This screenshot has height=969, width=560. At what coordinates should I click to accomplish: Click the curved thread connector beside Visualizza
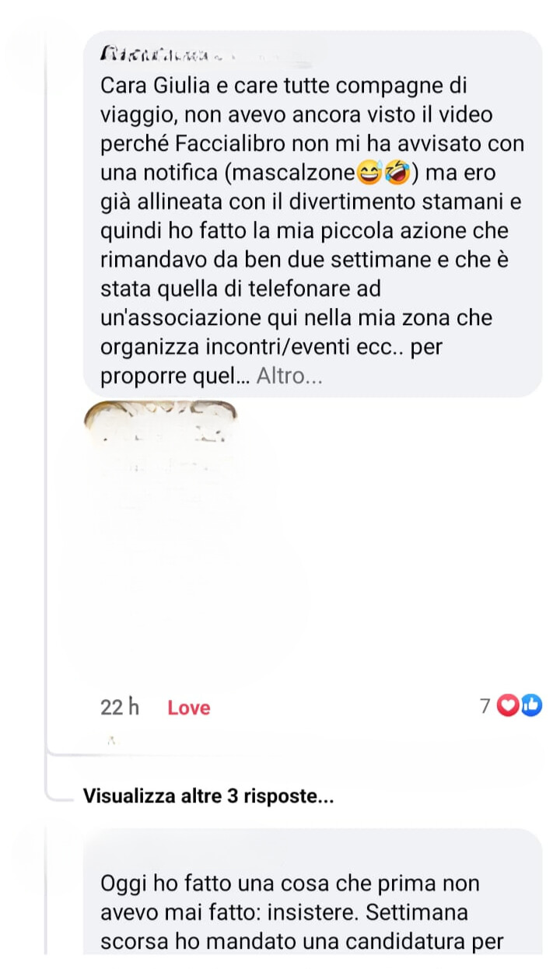point(59,790)
